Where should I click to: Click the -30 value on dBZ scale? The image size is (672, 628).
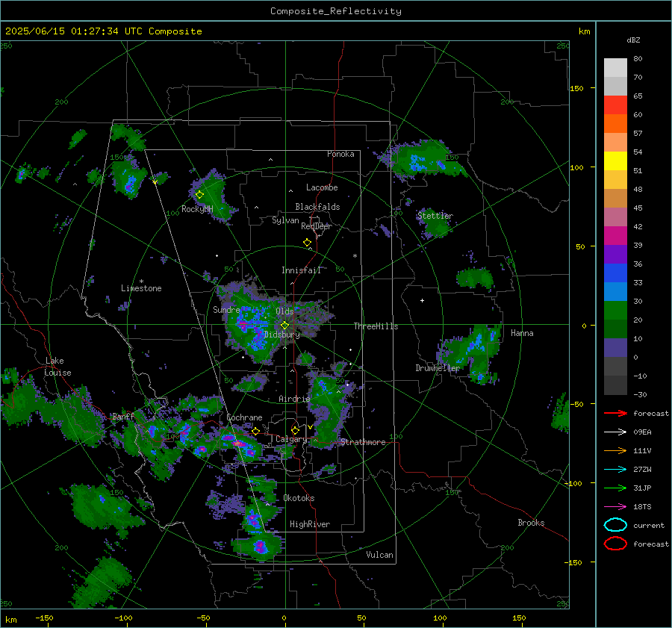(640, 394)
